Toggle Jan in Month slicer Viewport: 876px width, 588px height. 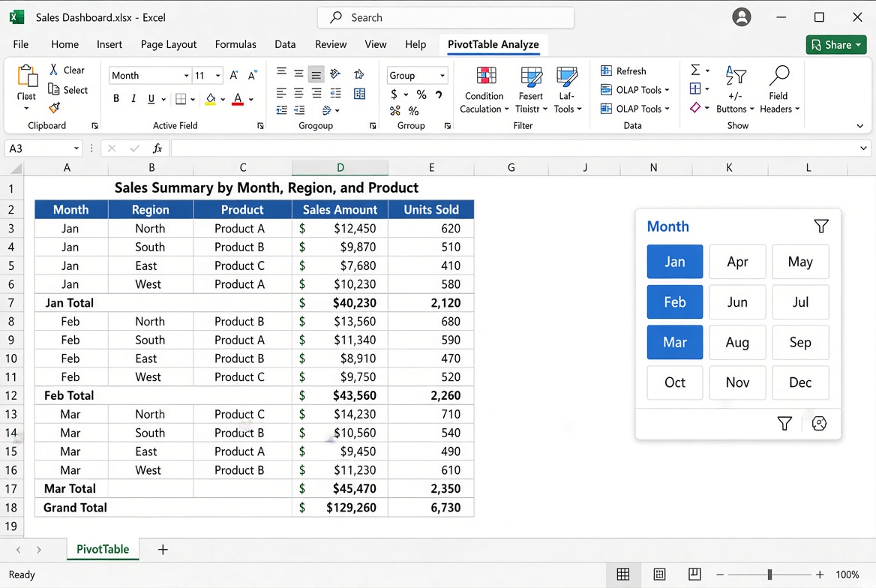(675, 262)
